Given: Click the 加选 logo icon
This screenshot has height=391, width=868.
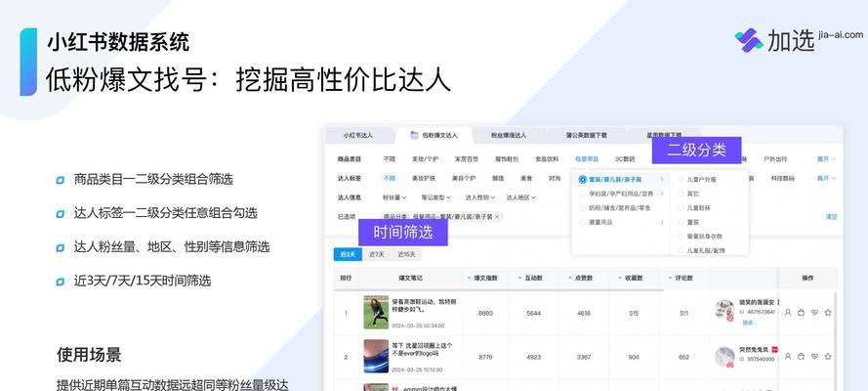Looking at the screenshot, I should [x=749, y=40].
